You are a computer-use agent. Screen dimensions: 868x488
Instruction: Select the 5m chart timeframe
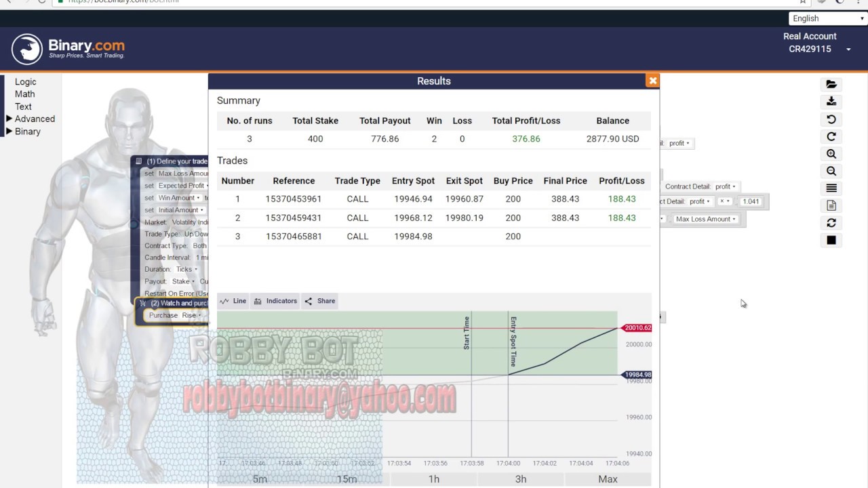coord(260,479)
